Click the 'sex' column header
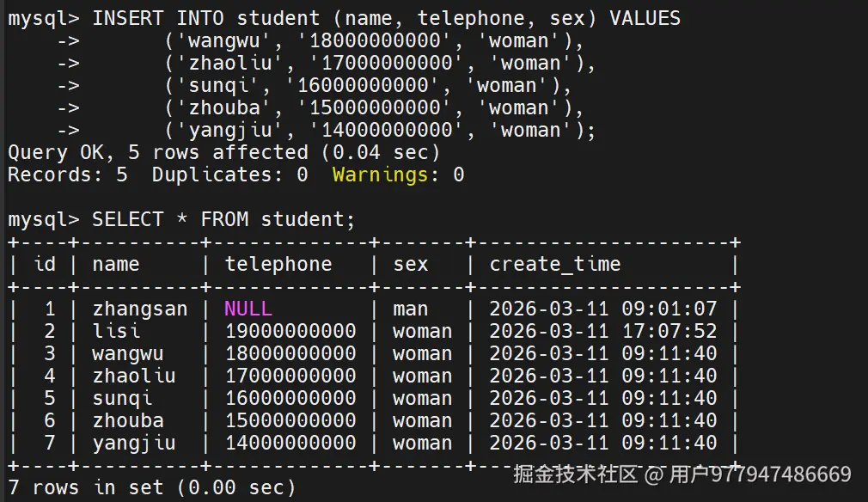This screenshot has width=868, height=502. point(411,265)
